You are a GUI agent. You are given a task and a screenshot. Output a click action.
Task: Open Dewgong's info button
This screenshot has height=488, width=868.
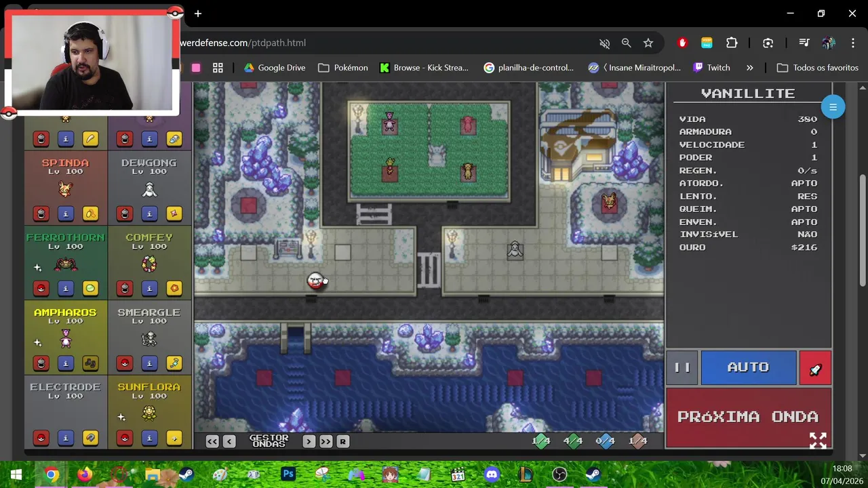click(149, 214)
